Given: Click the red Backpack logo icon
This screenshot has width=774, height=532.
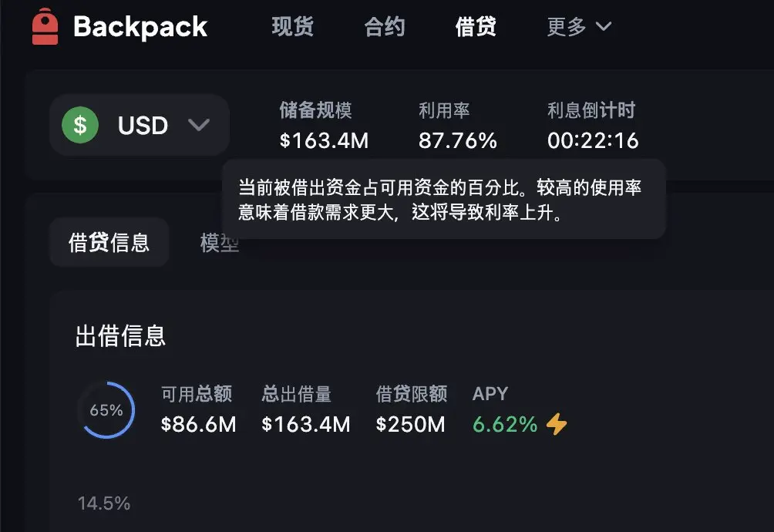Looking at the screenshot, I should pos(45,26).
